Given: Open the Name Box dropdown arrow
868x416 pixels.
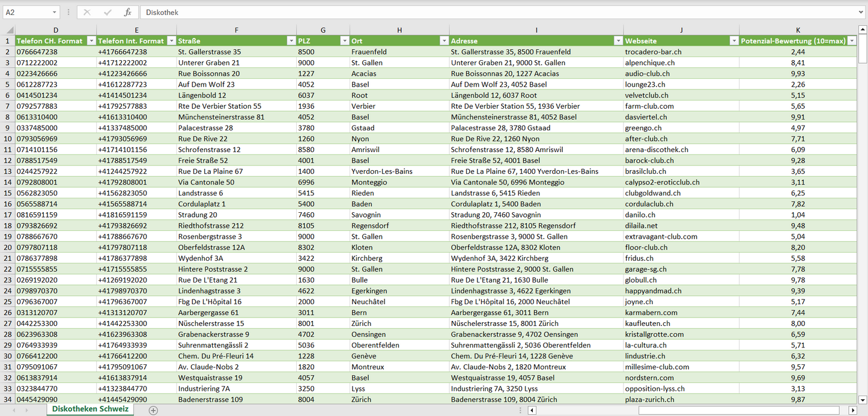Looking at the screenshot, I should click(54, 12).
